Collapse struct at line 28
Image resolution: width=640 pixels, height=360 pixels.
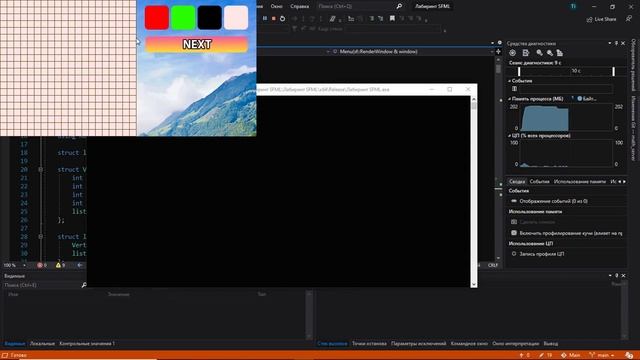(x=40, y=236)
